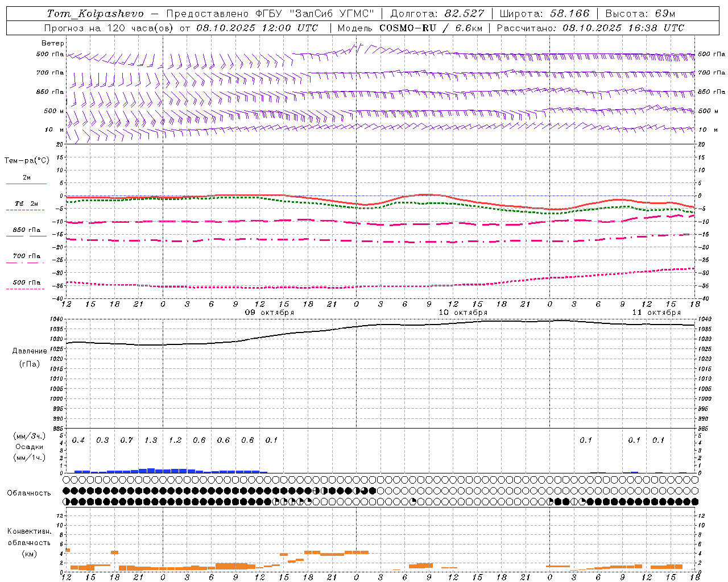Click the 'Рассчитано: 08.10.2025 16:38 UTC' timestamp

coord(590,28)
